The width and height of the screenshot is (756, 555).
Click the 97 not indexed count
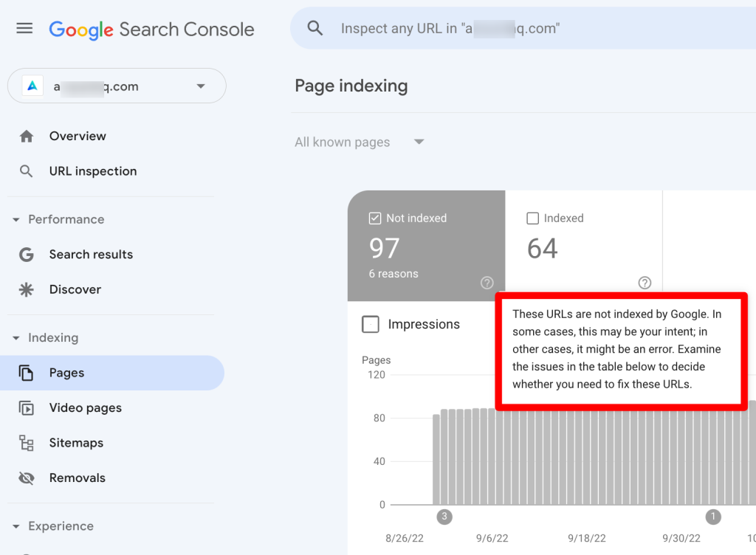pyautogui.click(x=384, y=249)
